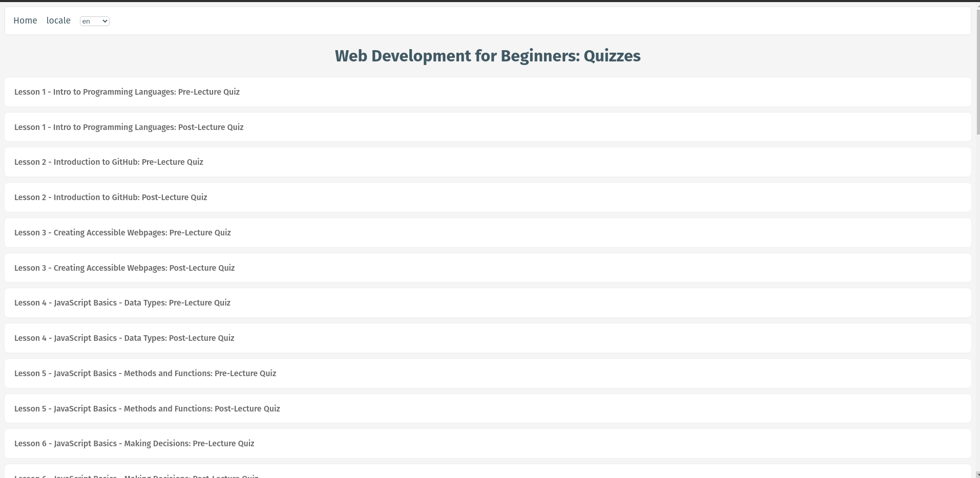Open Lesson 2 GitHub Post-Lecture Quiz
This screenshot has width=980, height=478.
111,197
